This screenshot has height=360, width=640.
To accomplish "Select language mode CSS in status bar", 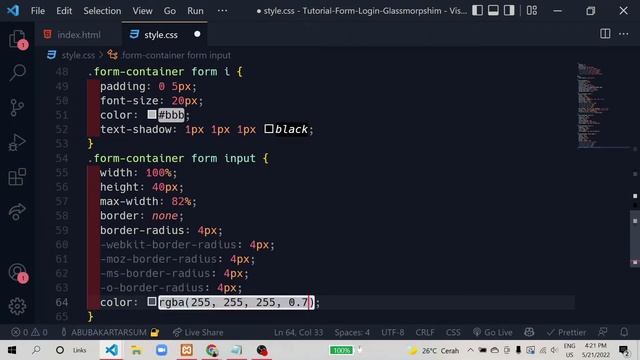I will [453, 332].
